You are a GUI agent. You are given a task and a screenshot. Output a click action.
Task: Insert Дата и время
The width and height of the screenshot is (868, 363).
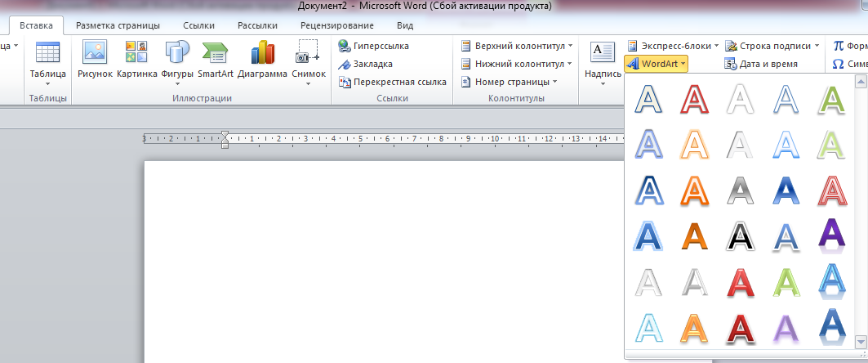(761, 65)
